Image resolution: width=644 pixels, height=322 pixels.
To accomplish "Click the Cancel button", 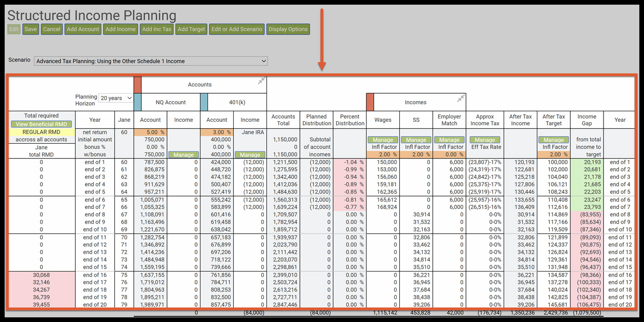I will pos(52,29).
